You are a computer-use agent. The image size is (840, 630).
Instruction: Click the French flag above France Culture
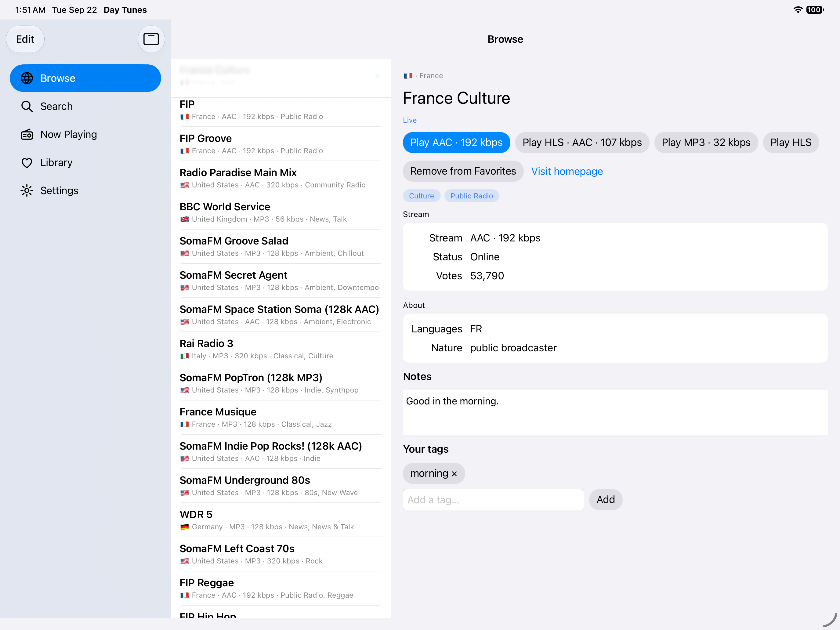[x=408, y=76]
